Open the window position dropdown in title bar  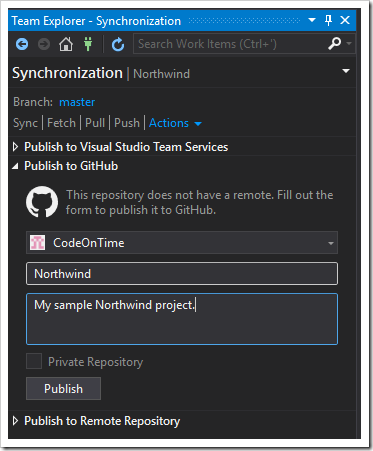[x=312, y=20]
